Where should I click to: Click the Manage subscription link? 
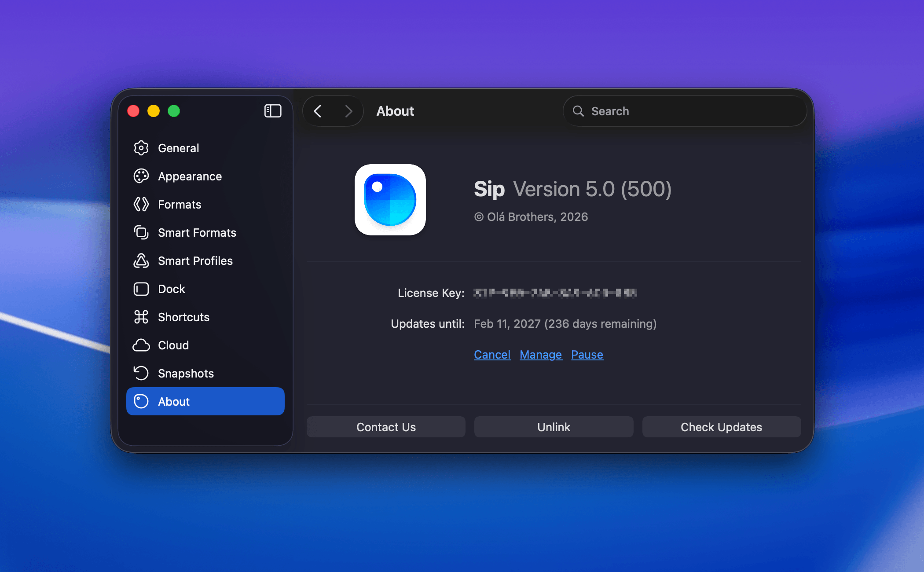point(541,355)
